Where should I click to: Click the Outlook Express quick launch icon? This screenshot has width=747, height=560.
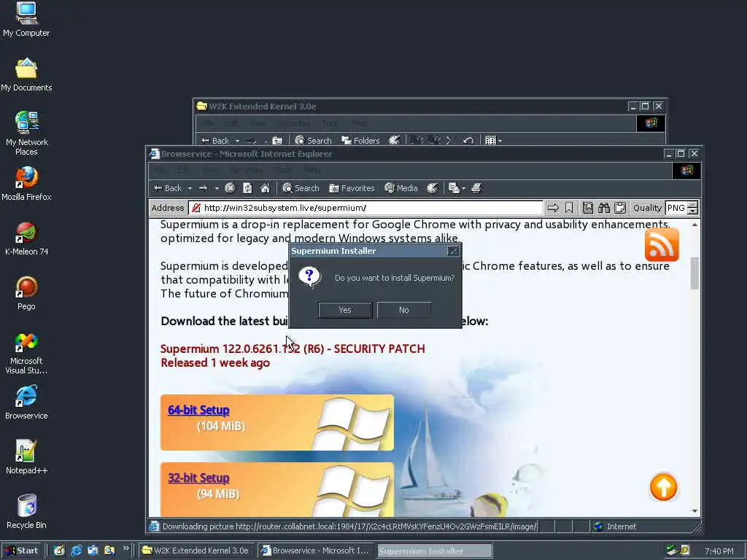pos(93,551)
